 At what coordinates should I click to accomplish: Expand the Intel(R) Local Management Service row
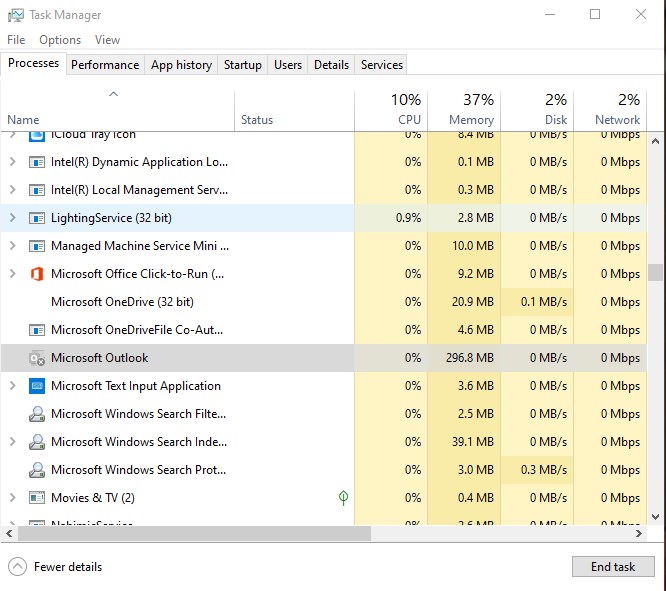13,190
